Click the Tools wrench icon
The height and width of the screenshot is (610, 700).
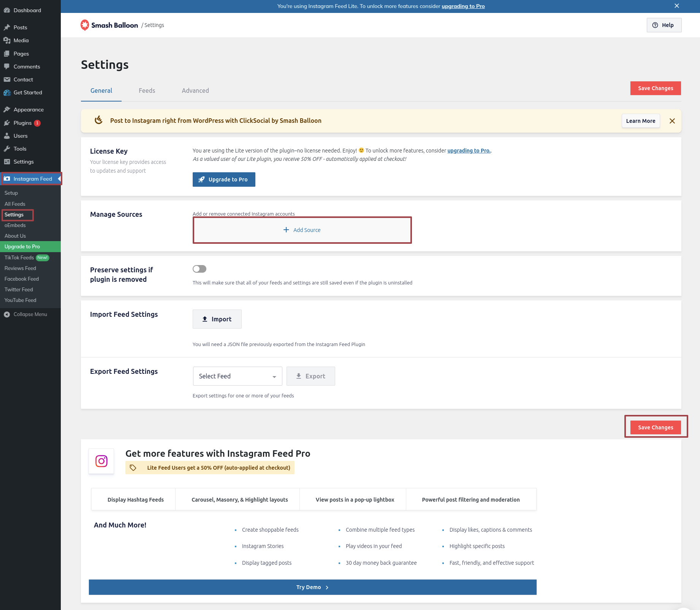[x=7, y=149]
